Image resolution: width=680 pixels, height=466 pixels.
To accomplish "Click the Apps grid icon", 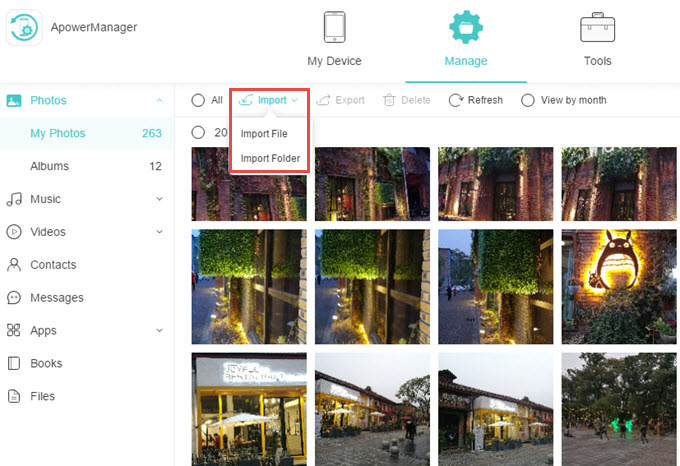I will point(13,330).
